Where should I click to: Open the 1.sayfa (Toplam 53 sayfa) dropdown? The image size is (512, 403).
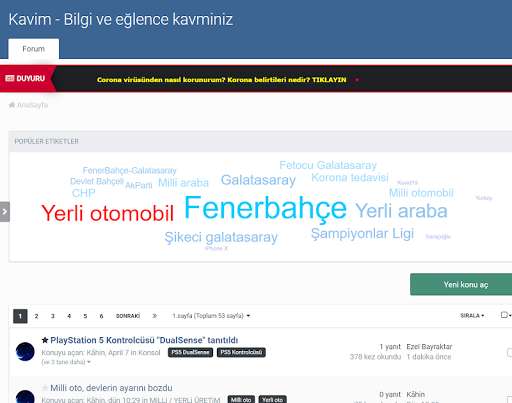click(x=211, y=316)
